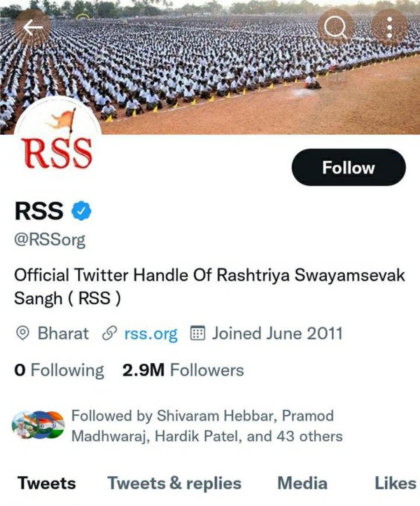Open the three-dot overflow menu
The height and width of the screenshot is (506, 420).
coord(389,27)
